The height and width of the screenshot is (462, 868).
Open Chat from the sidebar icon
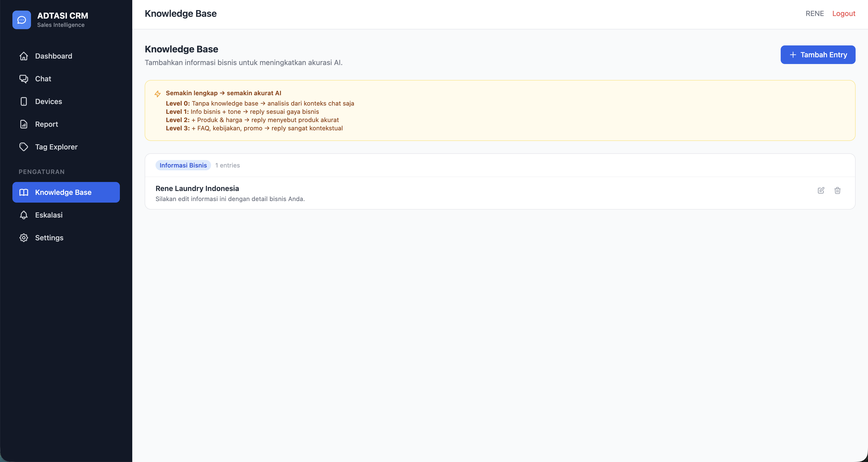(x=24, y=78)
